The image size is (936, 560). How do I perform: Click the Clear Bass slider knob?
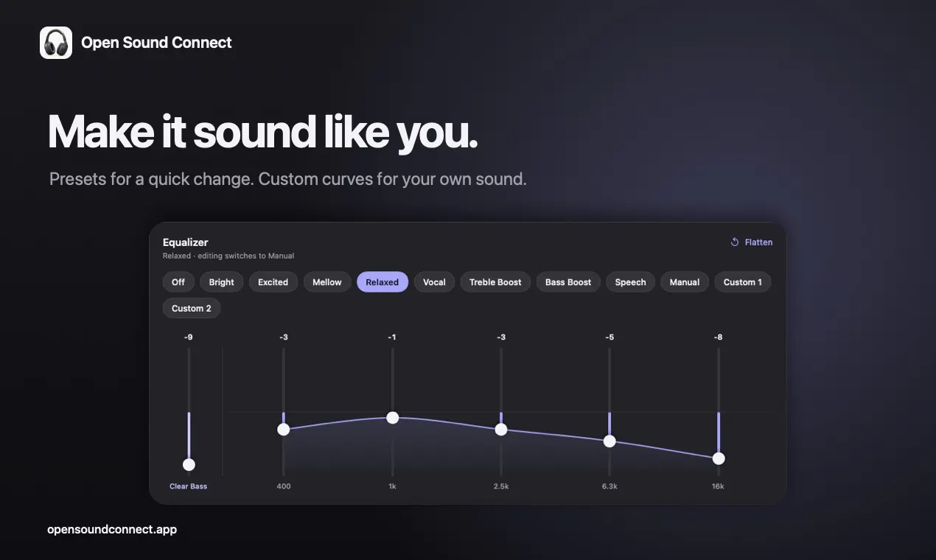point(189,464)
